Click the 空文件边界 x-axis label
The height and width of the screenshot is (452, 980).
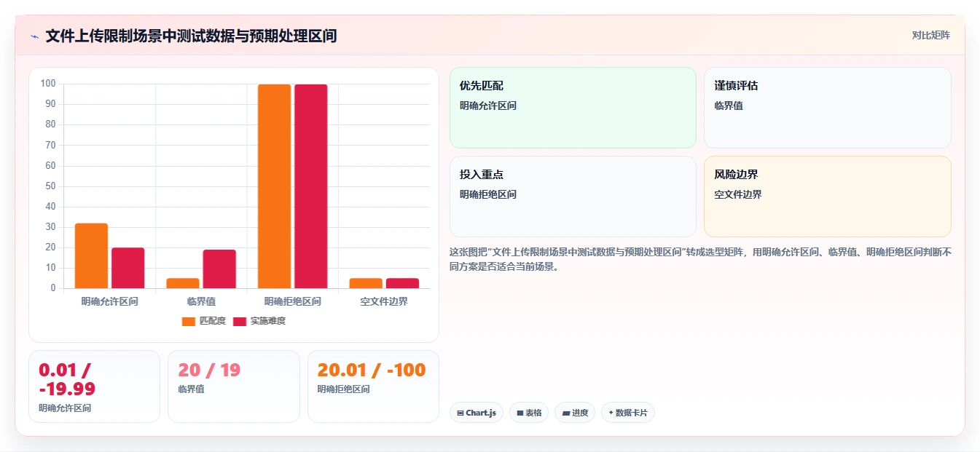pos(384,301)
